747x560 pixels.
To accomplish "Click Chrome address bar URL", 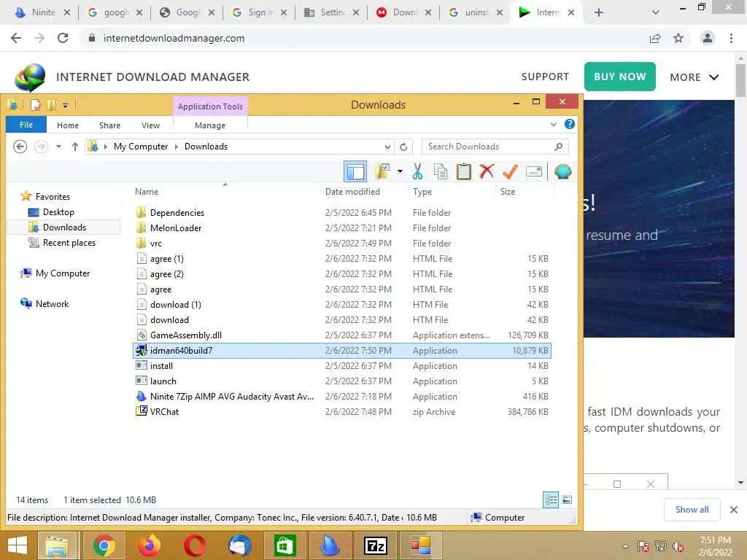I will point(174,38).
